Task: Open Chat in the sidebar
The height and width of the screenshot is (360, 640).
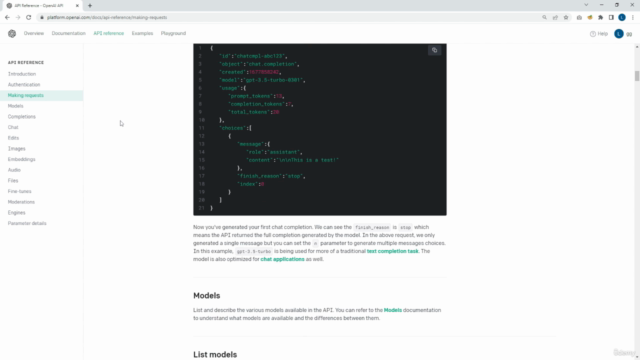Action: 13,127
